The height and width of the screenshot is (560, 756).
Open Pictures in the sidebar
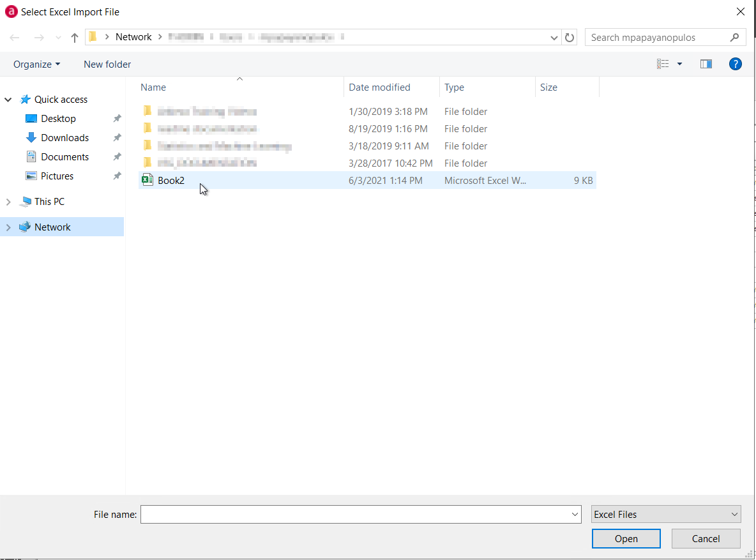tap(57, 176)
